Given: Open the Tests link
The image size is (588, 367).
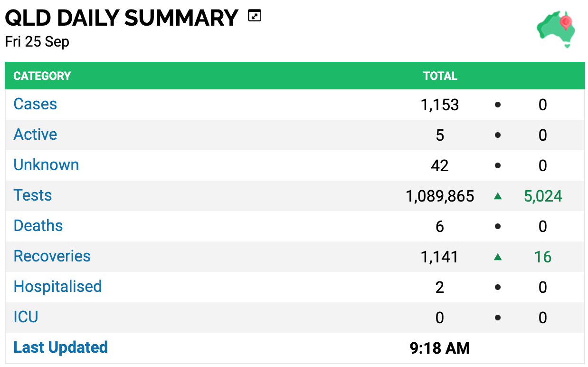Looking at the screenshot, I should (x=33, y=195).
